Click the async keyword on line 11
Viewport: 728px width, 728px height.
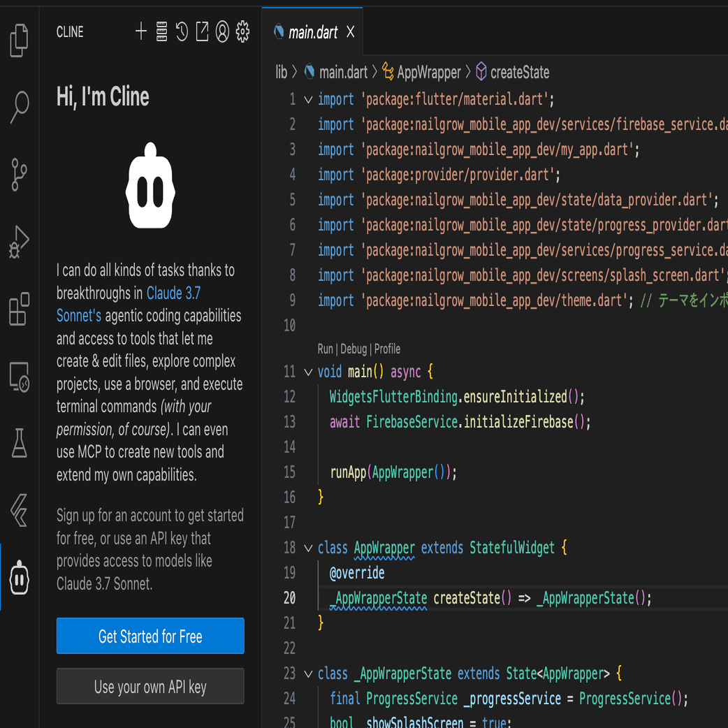(x=406, y=372)
